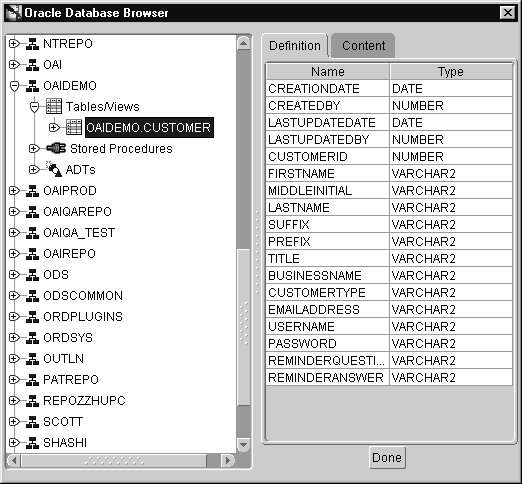Select the ORDPLUGINS tree label
The image size is (522, 484).
pos(83,317)
